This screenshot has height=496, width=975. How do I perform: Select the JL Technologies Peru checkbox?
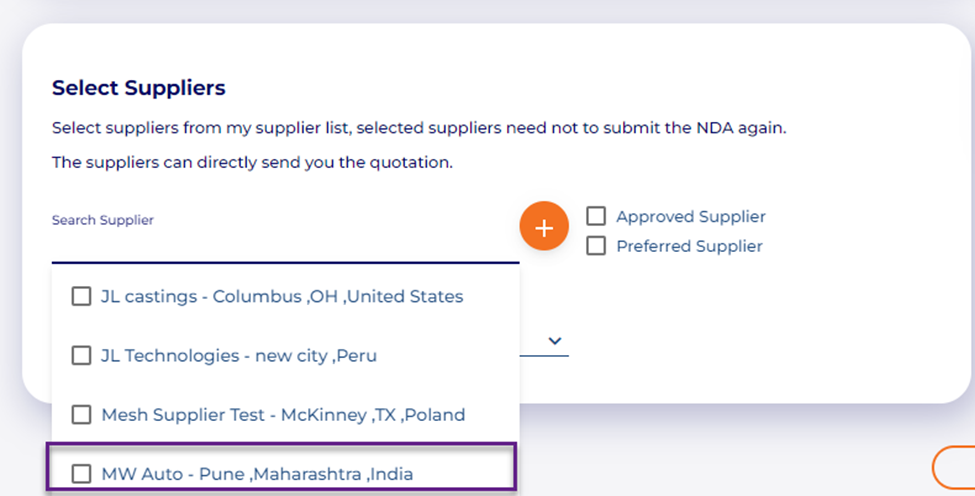tap(81, 355)
